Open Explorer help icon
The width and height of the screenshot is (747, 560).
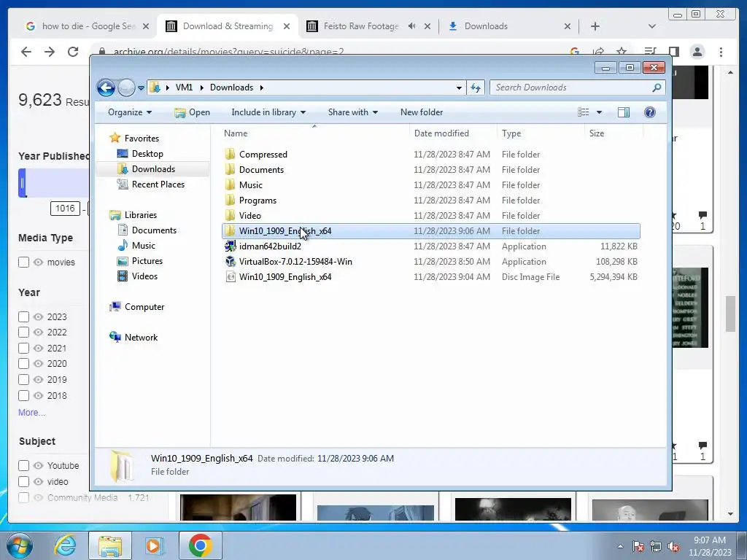pos(649,112)
